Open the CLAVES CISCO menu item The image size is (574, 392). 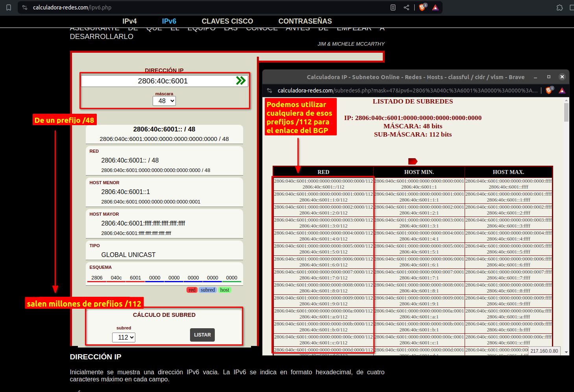tap(227, 21)
